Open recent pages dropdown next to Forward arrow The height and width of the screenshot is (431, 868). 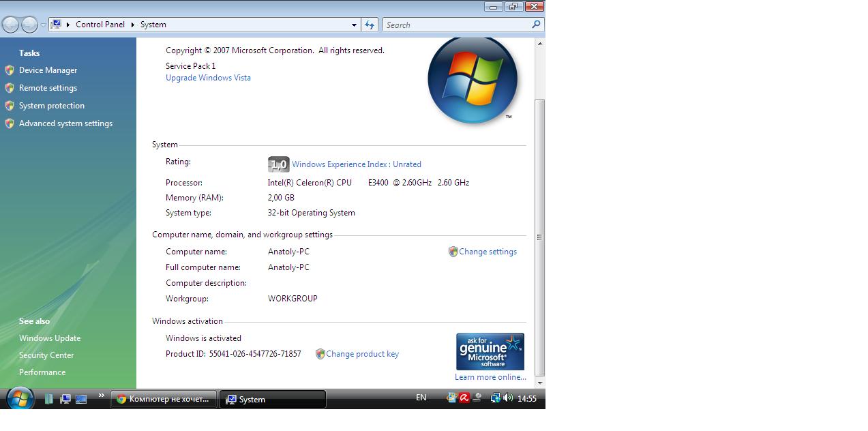(x=43, y=25)
